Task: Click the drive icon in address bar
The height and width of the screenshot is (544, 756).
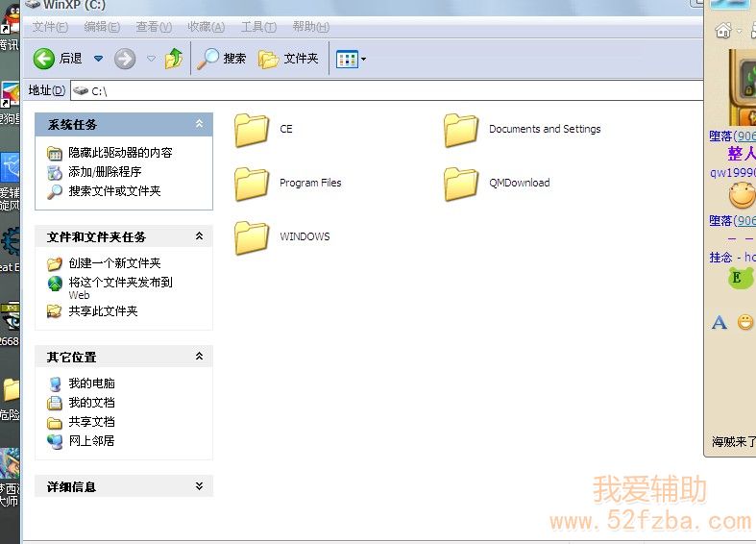Action: click(x=81, y=90)
